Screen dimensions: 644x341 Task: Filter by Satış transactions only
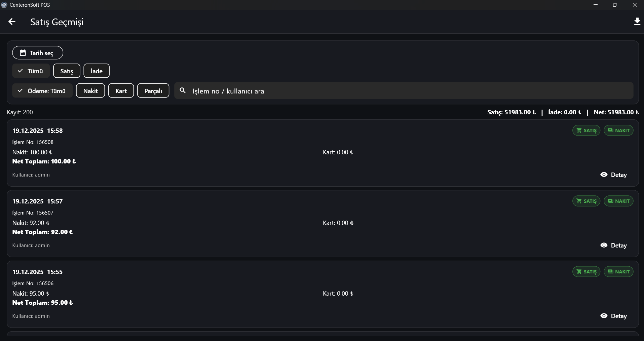(x=67, y=71)
